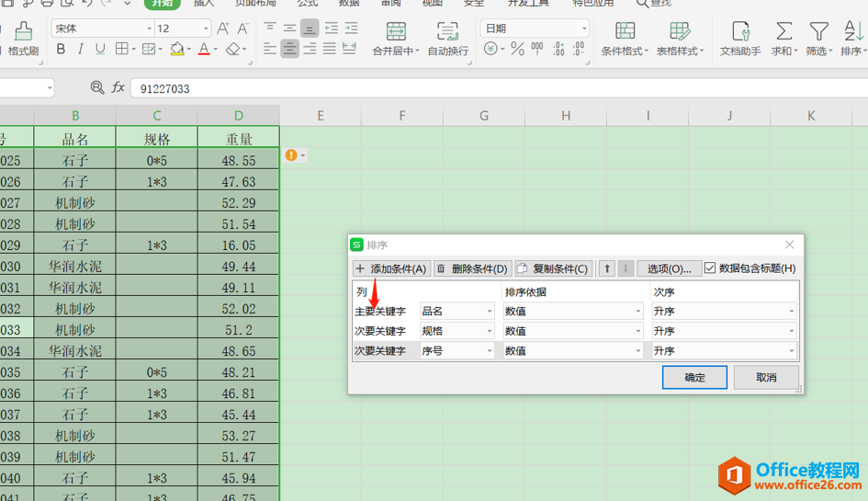Toggle 数据包含标题 checkbox
The image size is (868, 501).
(x=710, y=268)
